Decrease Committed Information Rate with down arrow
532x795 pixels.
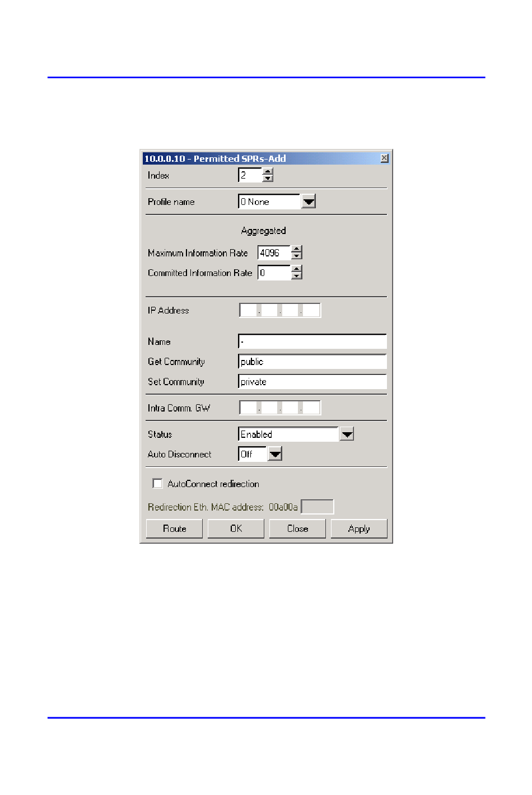point(297,276)
